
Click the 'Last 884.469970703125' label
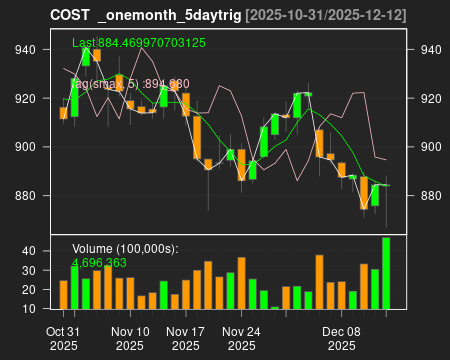139,43
